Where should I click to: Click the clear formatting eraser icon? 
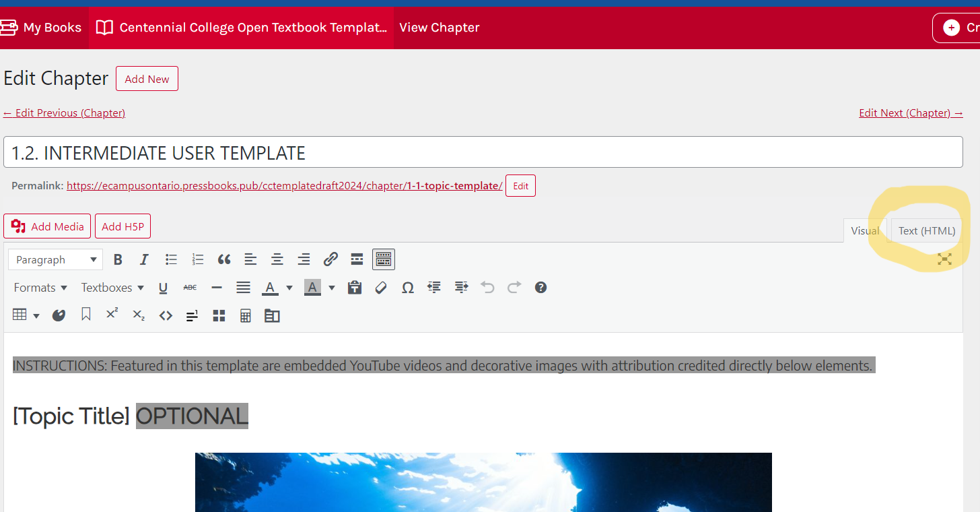tap(381, 288)
